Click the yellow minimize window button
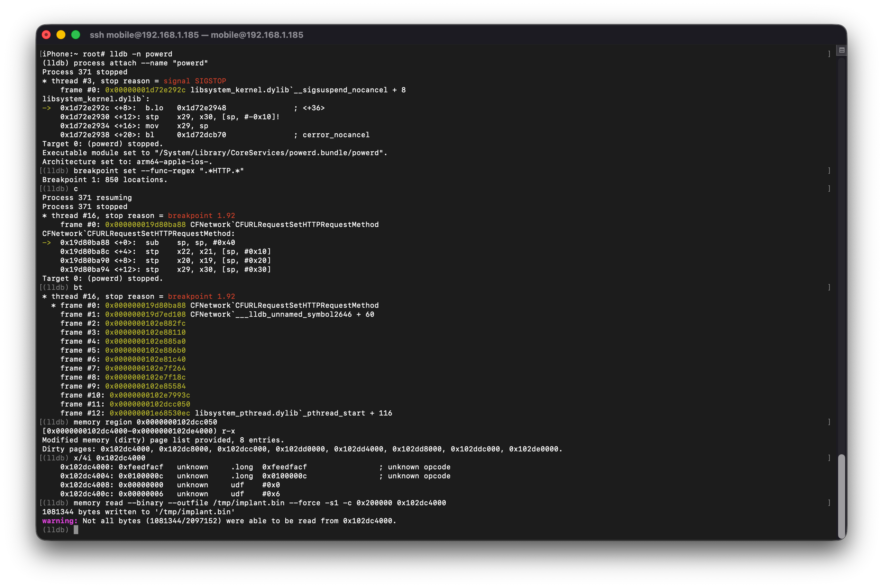883x588 pixels. click(x=61, y=35)
